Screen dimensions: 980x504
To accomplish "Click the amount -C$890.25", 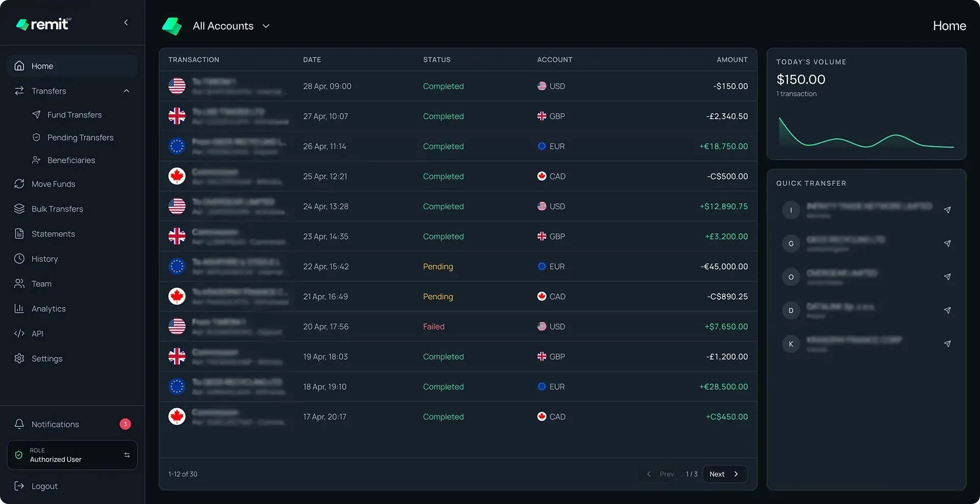I will click(x=727, y=296).
